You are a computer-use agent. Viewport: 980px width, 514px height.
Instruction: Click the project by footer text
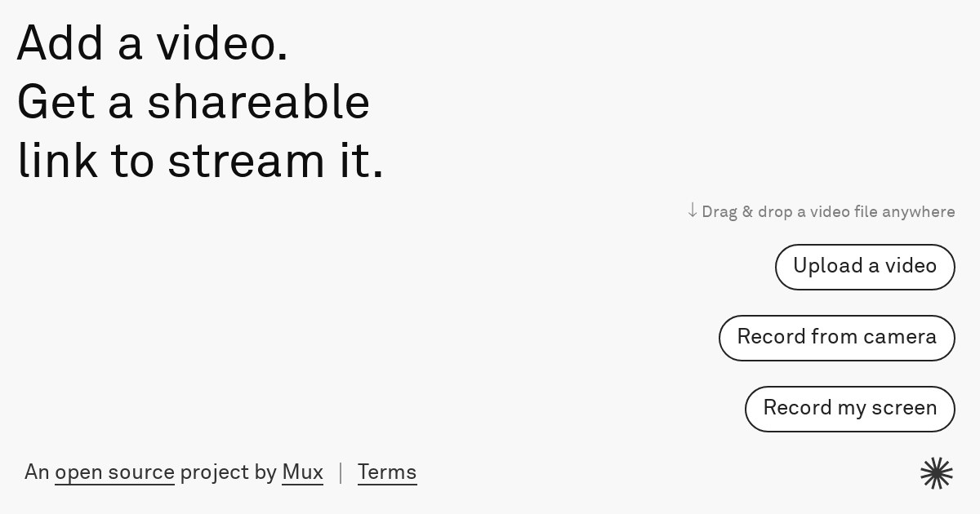point(228,472)
